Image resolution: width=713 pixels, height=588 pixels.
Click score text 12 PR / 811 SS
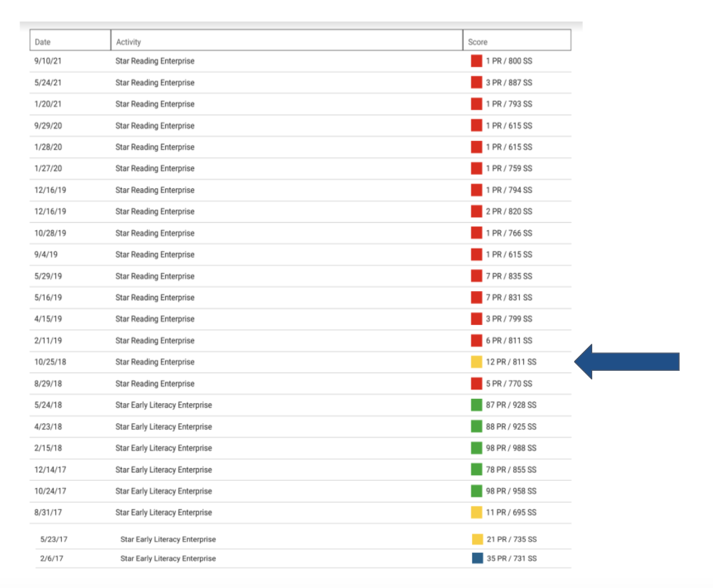point(511,362)
